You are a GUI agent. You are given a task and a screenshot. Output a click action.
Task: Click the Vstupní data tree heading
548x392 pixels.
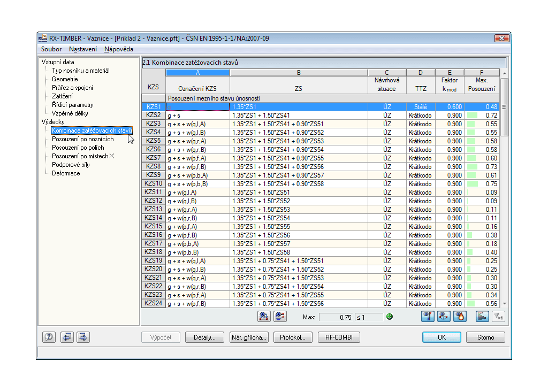pyautogui.click(x=58, y=62)
